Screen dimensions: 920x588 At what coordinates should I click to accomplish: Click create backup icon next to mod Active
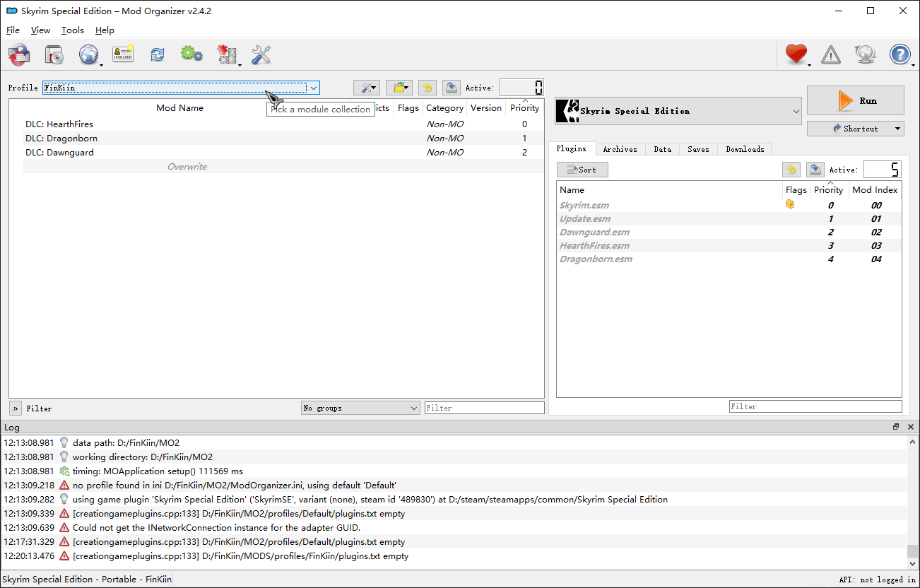click(451, 88)
